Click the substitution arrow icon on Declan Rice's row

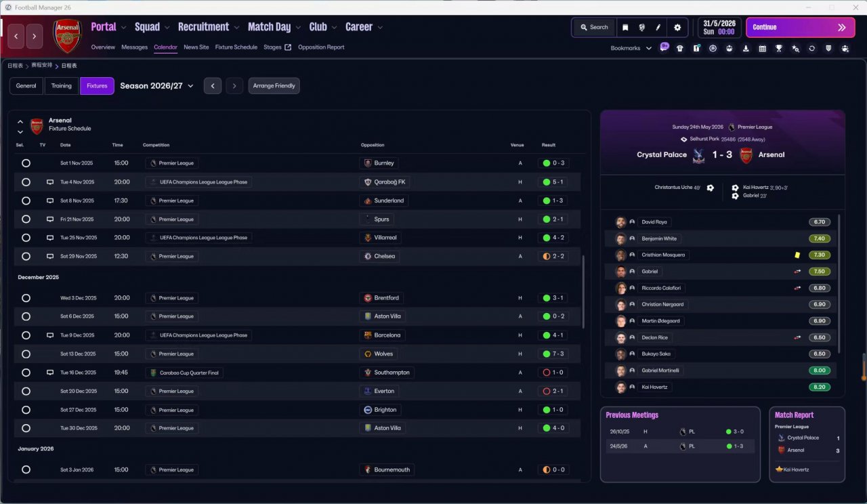(x=797, y=337)
